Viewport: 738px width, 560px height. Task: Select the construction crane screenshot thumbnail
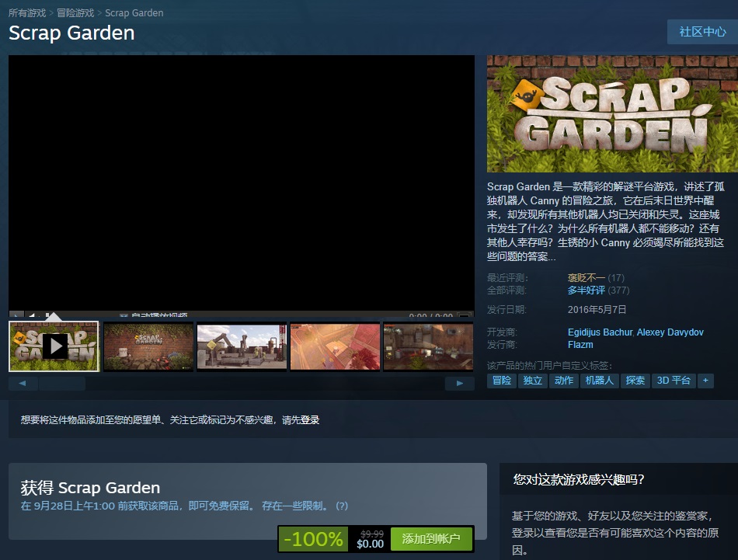point(242,346)
